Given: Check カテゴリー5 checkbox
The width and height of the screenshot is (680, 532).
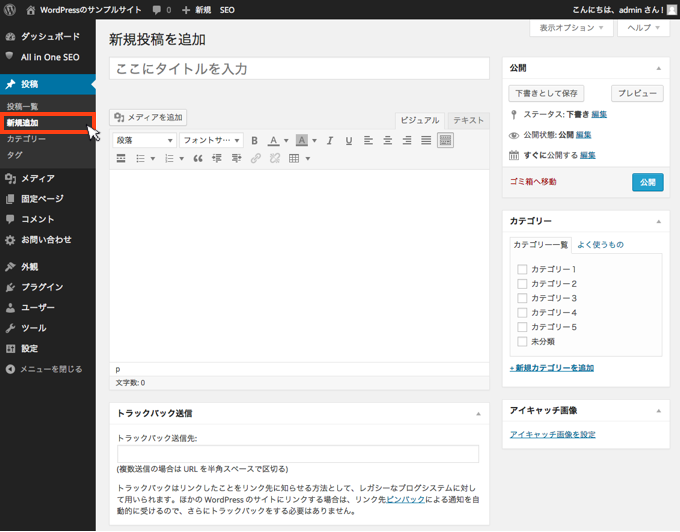Looking at the screenshot, I should [522, 327].
